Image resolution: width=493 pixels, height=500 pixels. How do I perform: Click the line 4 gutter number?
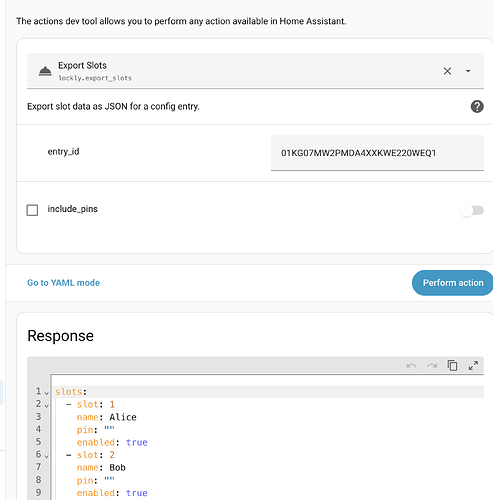coord(38,429)
